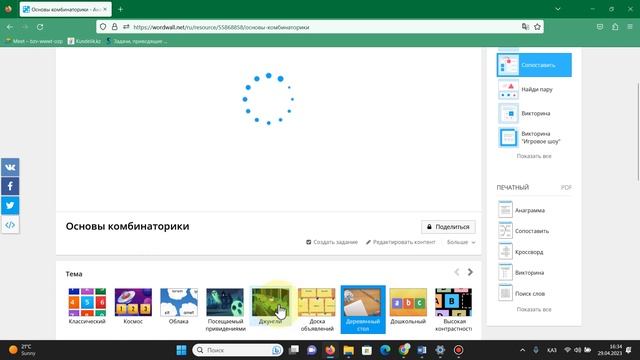Show all interactive templates
This screenshot has height=360, width=640.
point(534,156)
